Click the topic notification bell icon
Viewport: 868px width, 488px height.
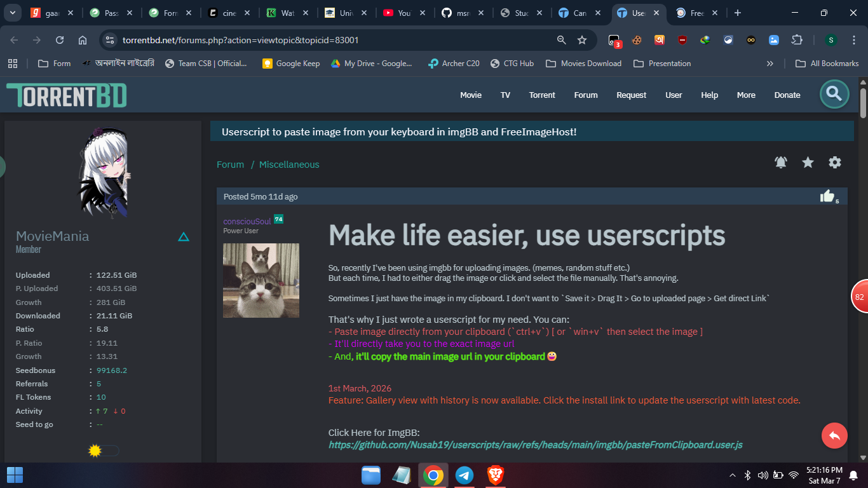(781, 163)
